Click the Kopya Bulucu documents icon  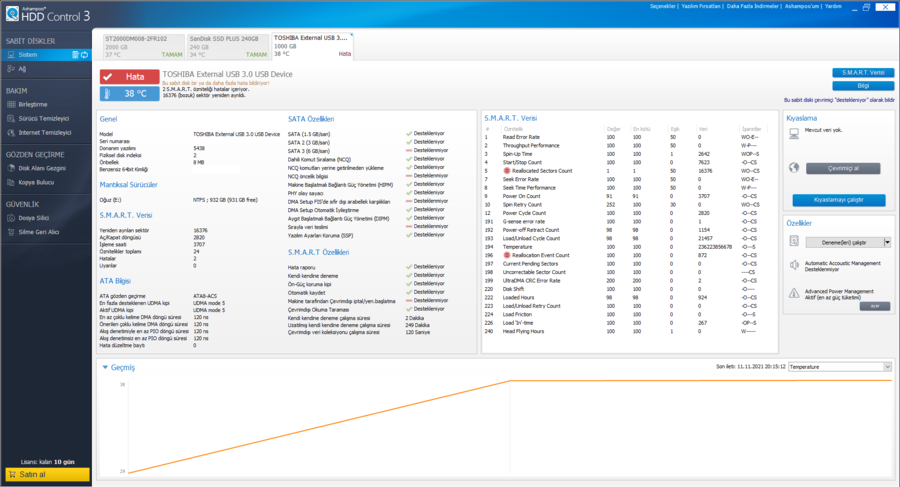11,182
